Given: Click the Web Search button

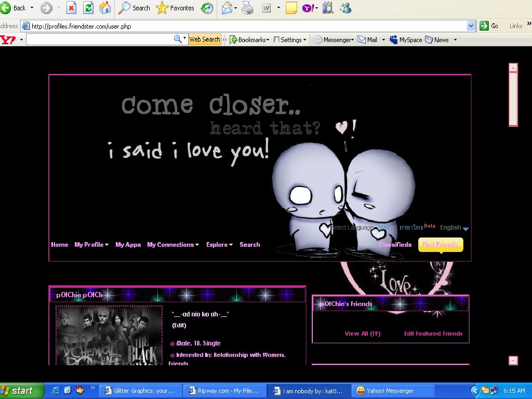Looking at the screenshot, I should pos(205,39).
